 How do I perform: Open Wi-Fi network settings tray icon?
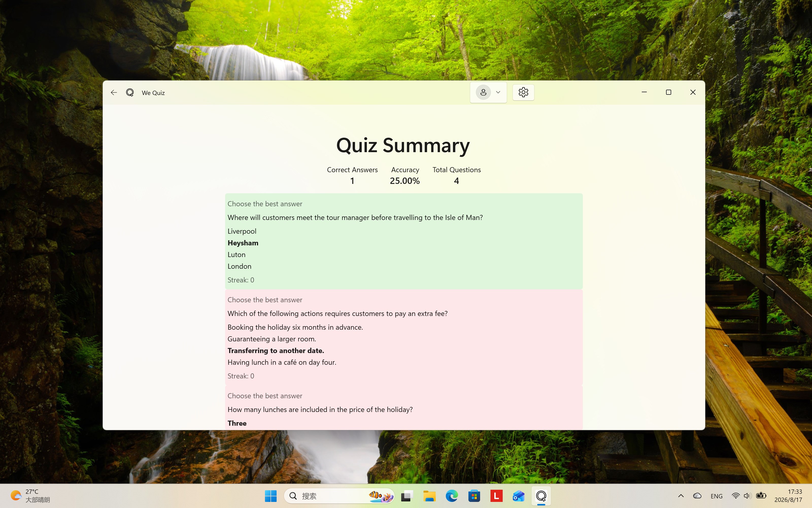tap(736, 496)
